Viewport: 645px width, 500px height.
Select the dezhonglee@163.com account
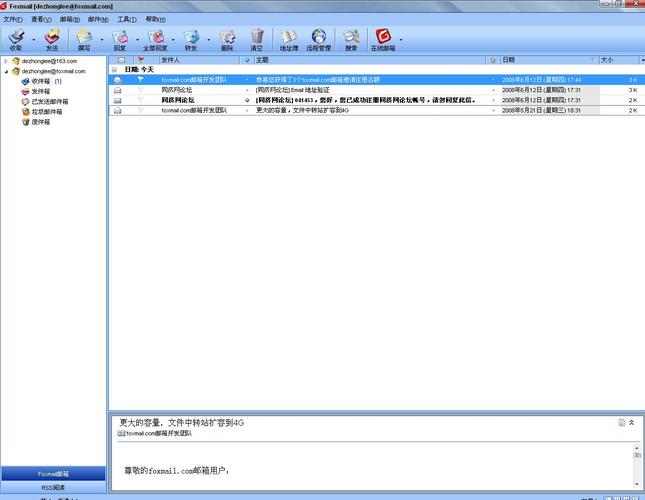coord(49,61)
